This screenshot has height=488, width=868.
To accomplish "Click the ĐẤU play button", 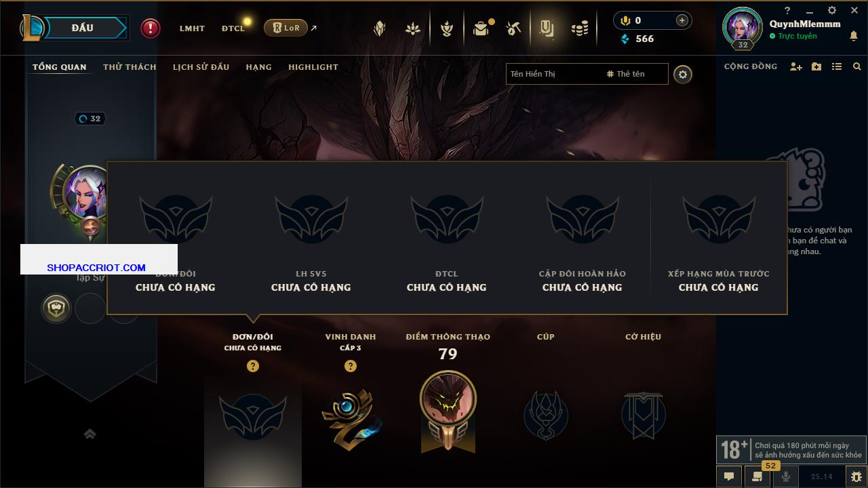I will click(81, 28).
